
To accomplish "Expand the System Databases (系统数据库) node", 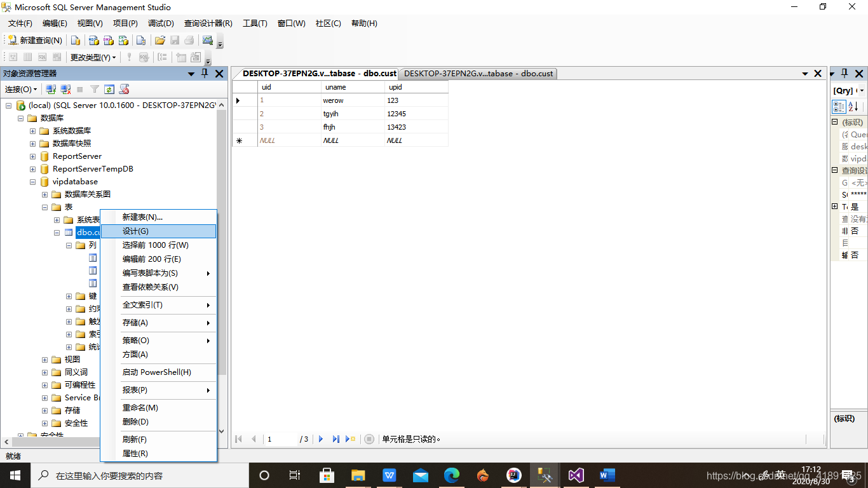I will click(x=33, y=131).
